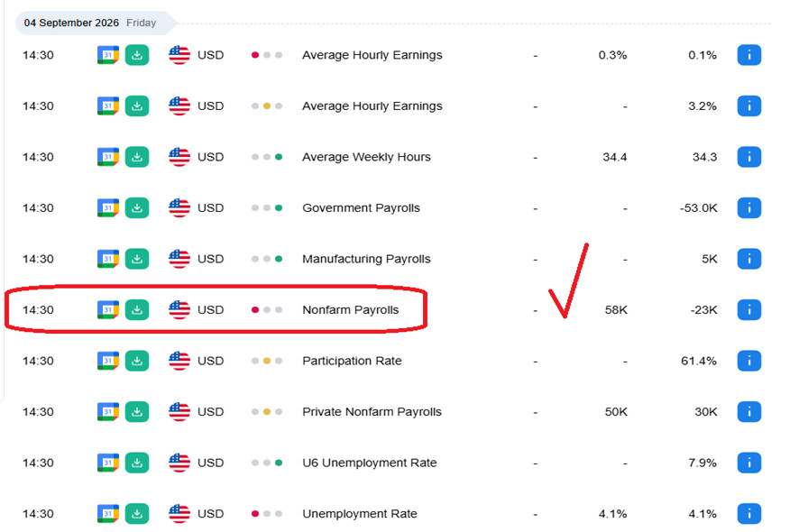The width and height of the screenshot is (799, 532).
Task: Open info for Nonfarm Payrolls event
Action: (x=748, y=310)
